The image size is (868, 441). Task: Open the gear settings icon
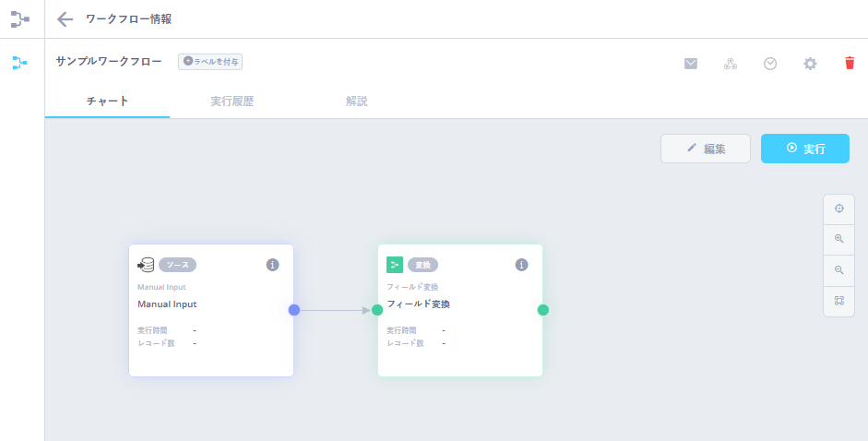click(810, 64)
